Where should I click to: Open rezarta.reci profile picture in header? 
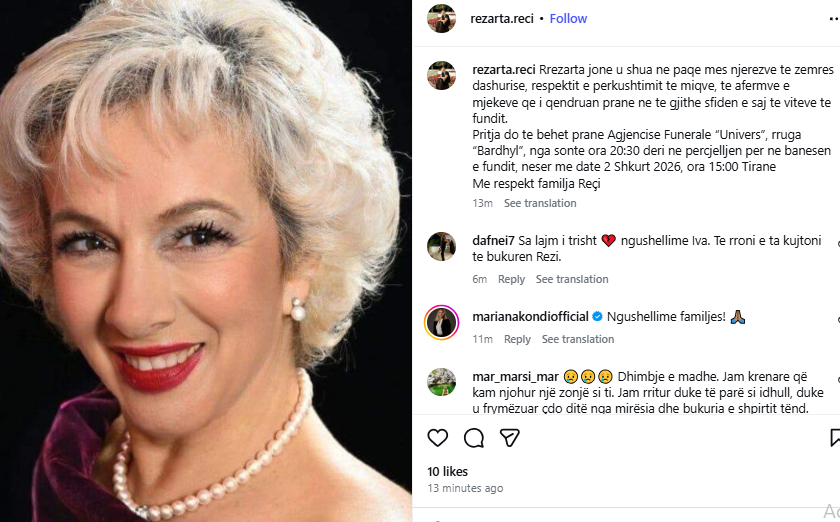point(442,18)
